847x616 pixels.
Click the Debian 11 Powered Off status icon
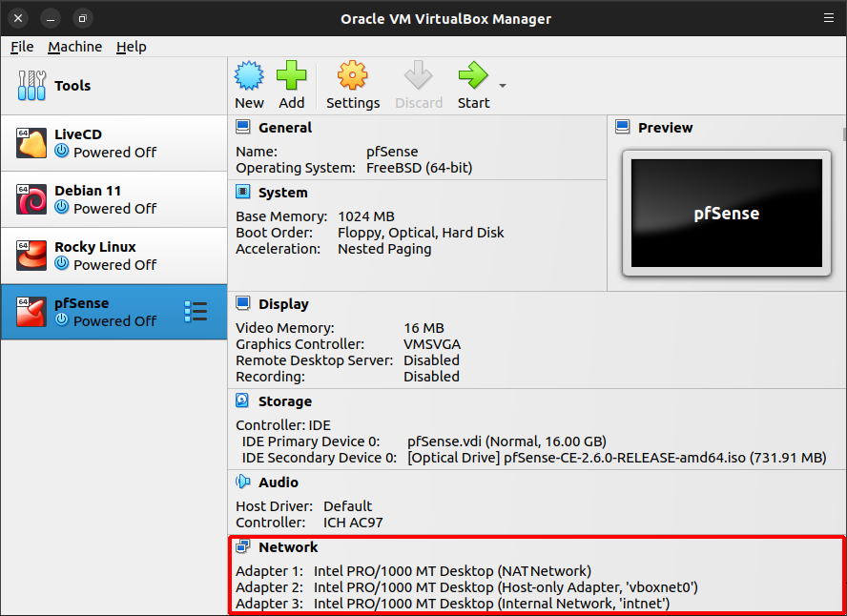[x=62, y=207]
